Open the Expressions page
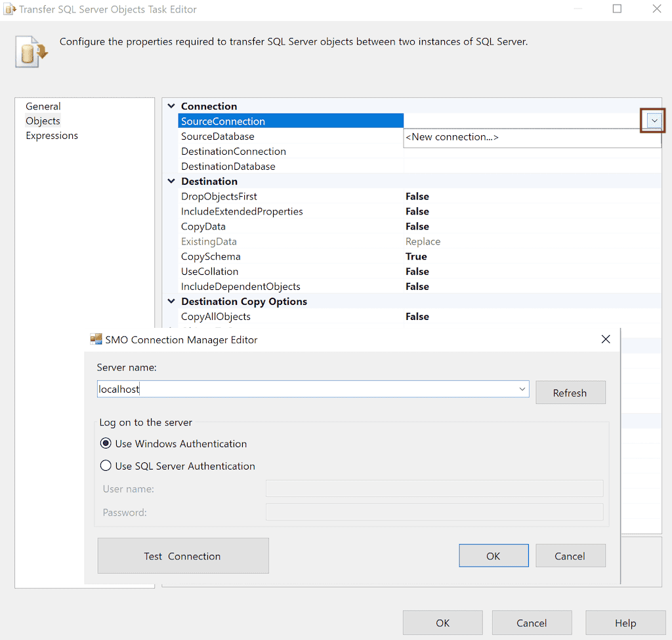672x640 pixels. [x=52, y=135]
